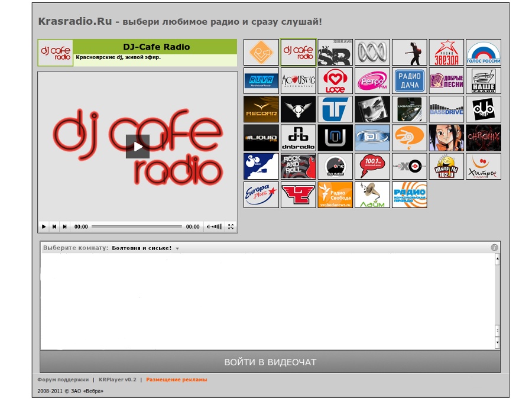Choose the winged skull logo station
532x399 pixels.
point(299,109)
